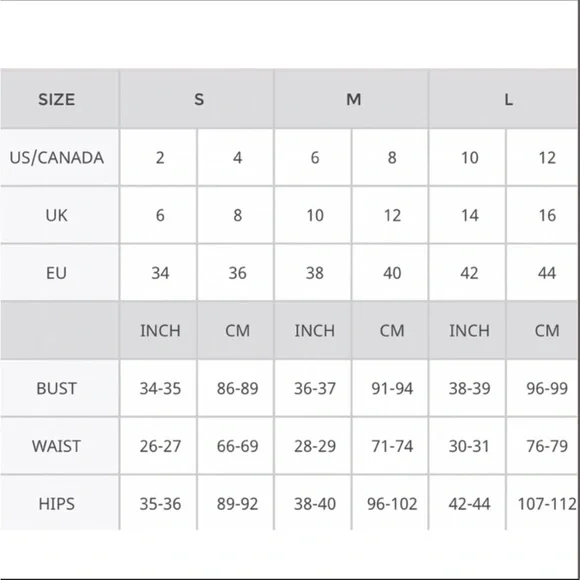The image size is (580, 580).
Task: Select US/Canada size 2 cell
Action: [158, 158]
